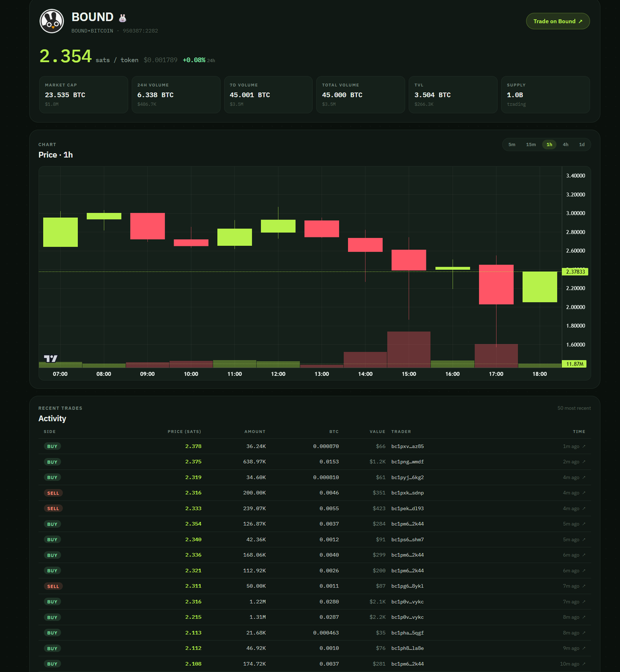
Task: Click the 50 most recent label
Action: (574, 408)
